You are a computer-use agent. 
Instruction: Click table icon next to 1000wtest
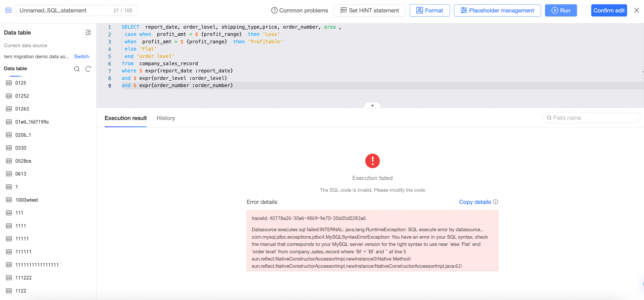point(9,200)
